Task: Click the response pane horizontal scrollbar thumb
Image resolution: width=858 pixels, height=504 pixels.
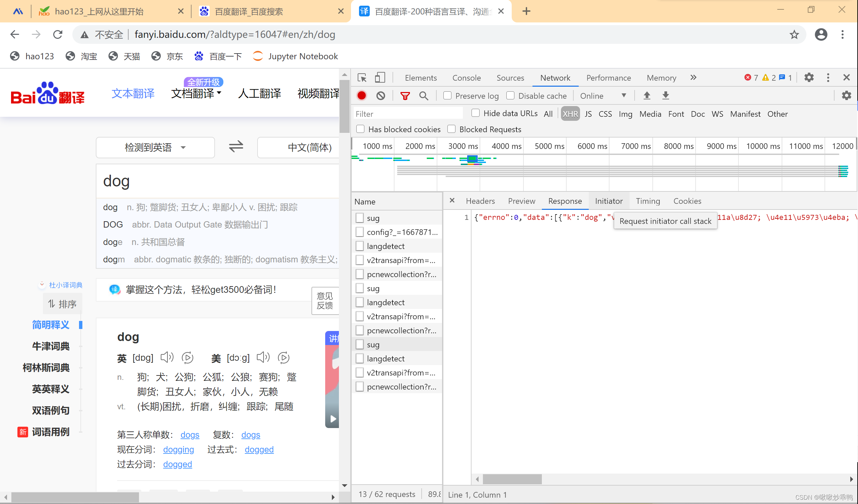Action: (x=512, y=479)
